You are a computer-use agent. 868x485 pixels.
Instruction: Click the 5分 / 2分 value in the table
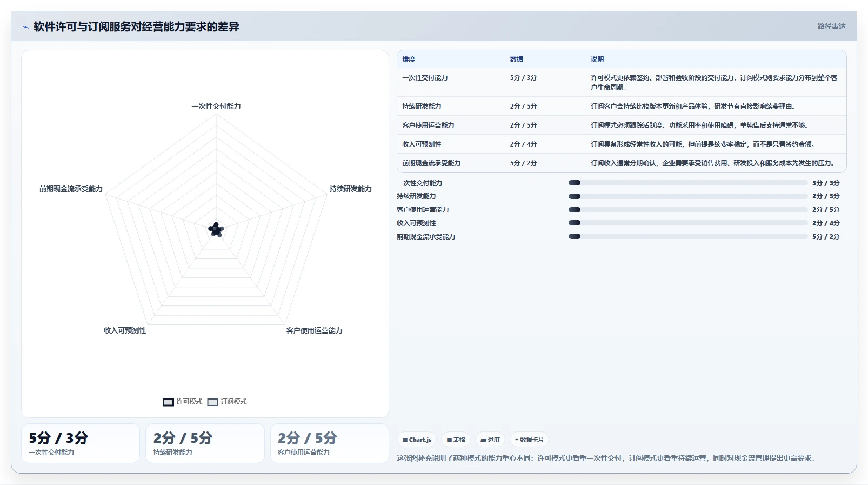[524, 163]
